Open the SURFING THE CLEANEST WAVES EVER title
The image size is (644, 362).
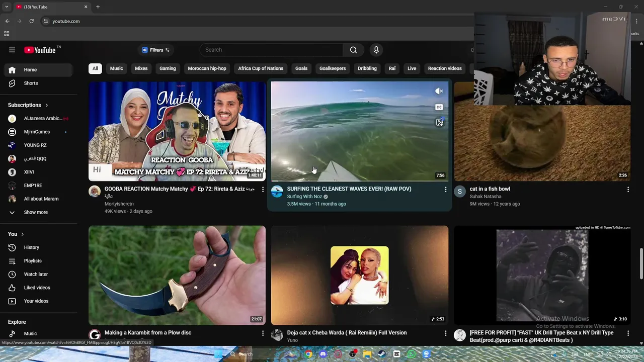[x=349, y=189]
